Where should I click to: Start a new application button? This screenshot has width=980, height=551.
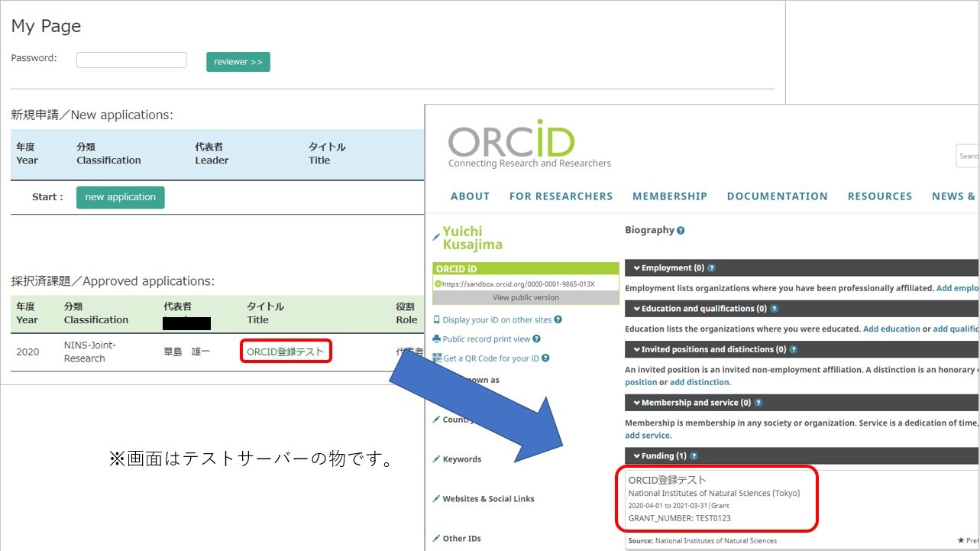click(x=120, y=197)
